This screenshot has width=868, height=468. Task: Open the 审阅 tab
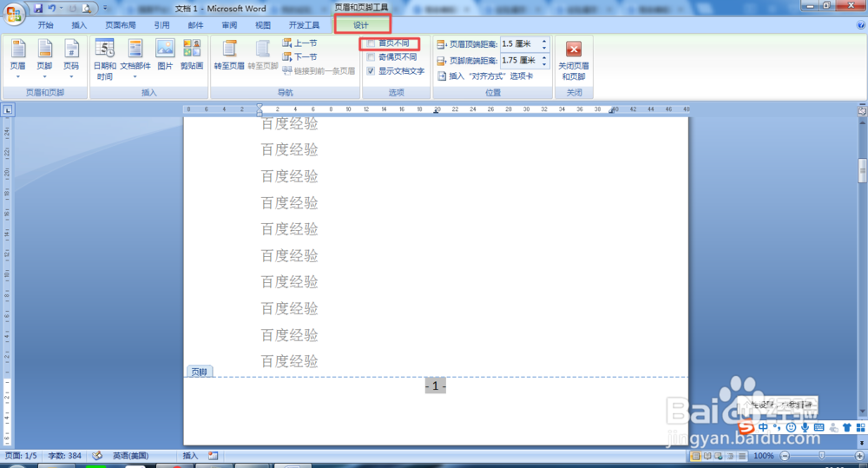click(229, 25)
